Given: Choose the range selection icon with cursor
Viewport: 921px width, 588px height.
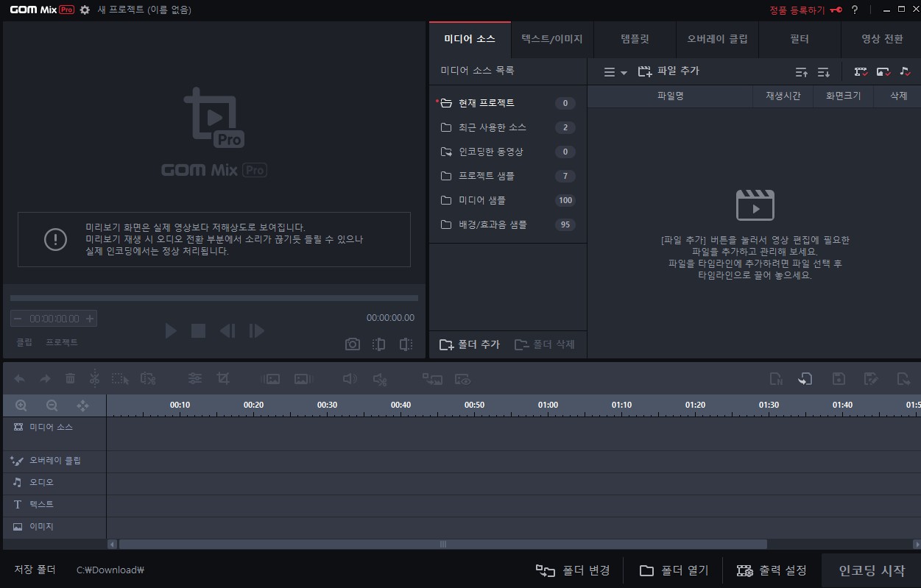Looking at the screenshot, I should [x=121, y=379].
